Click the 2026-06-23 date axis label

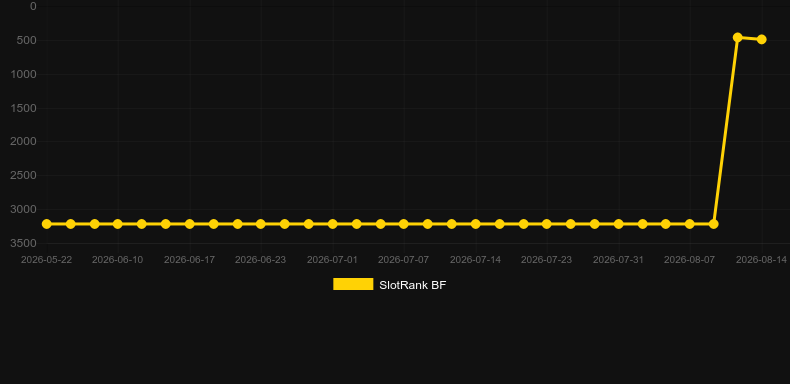click(x=260, y=260)
